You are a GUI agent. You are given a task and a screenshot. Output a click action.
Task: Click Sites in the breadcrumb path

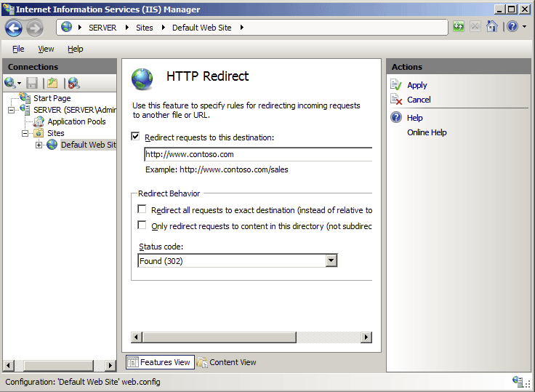[x=145, y=28]
